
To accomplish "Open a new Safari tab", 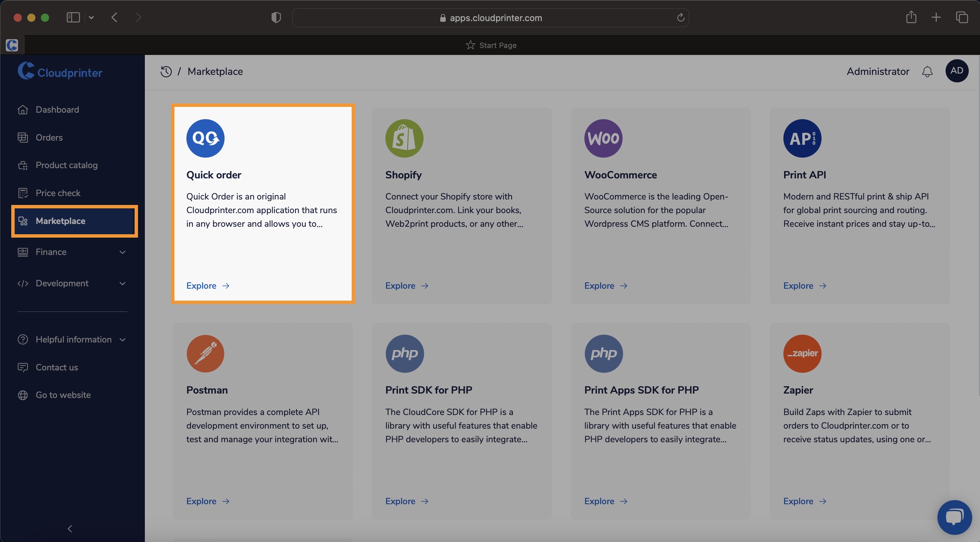I will coord(936,17).
